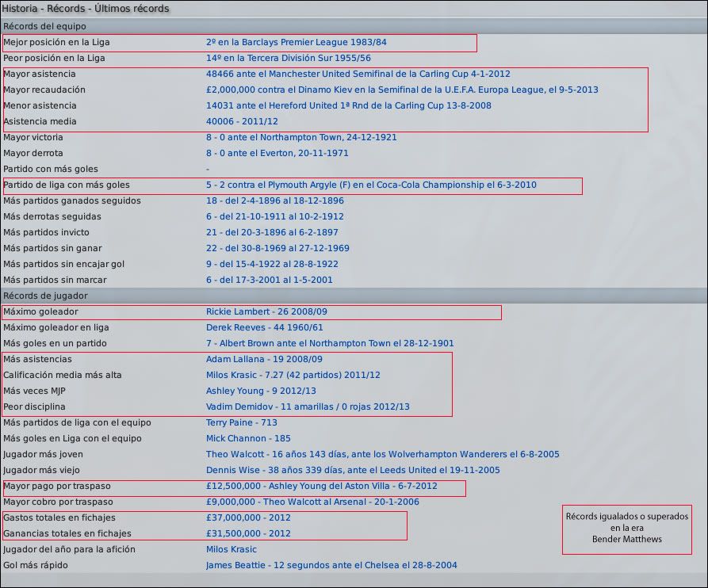Click the Partido con más goles label

[x=51, y=170]
